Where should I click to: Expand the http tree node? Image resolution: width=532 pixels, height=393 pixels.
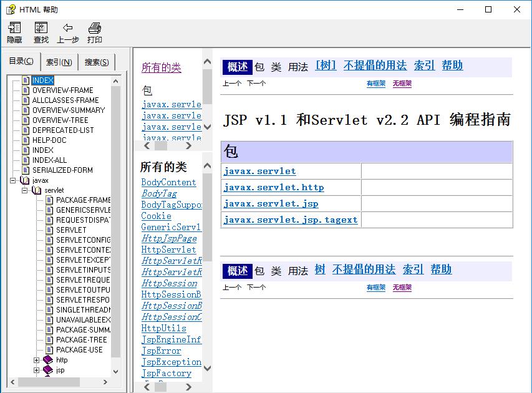click(37, 360)
